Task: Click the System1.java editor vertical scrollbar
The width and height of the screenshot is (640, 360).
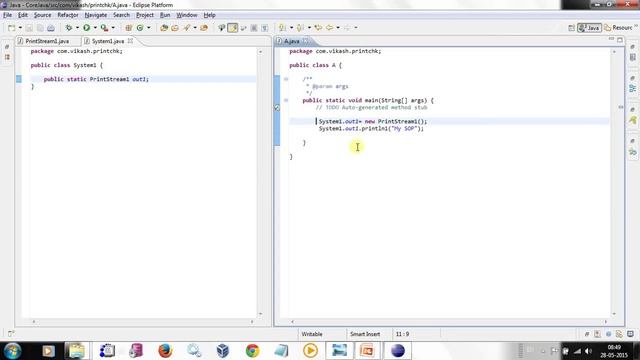Action: 260,182
